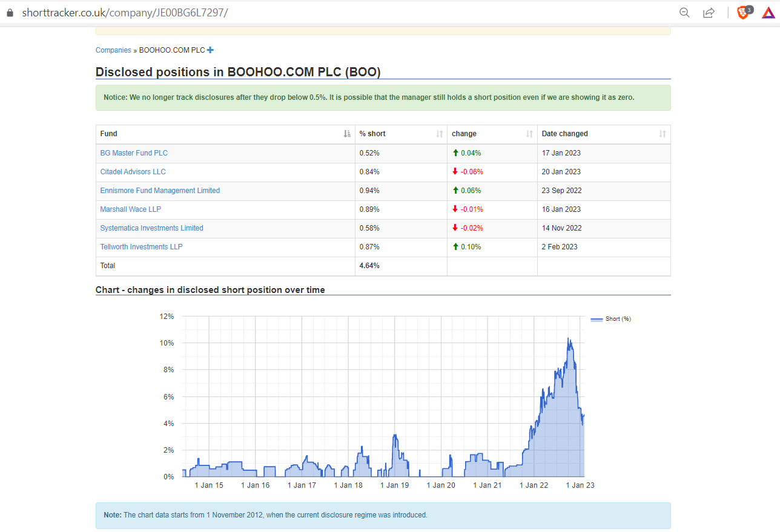Sort table by % short column
Viewport: 780px width, 532px height.
tap(440, 134)
